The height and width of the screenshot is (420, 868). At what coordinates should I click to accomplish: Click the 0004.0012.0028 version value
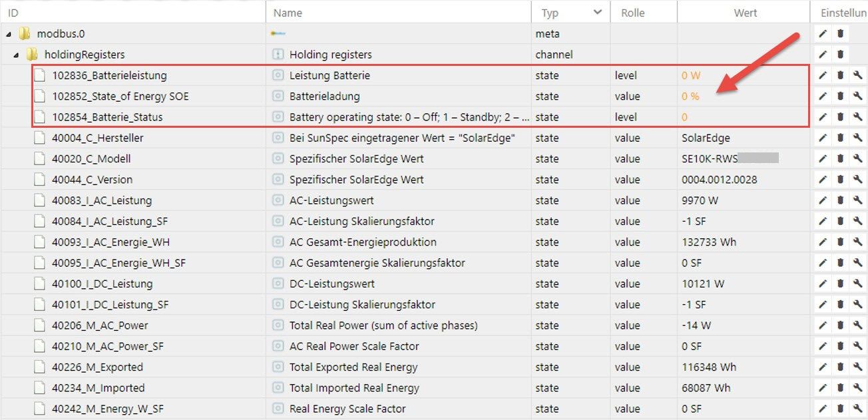pos(719,180)
